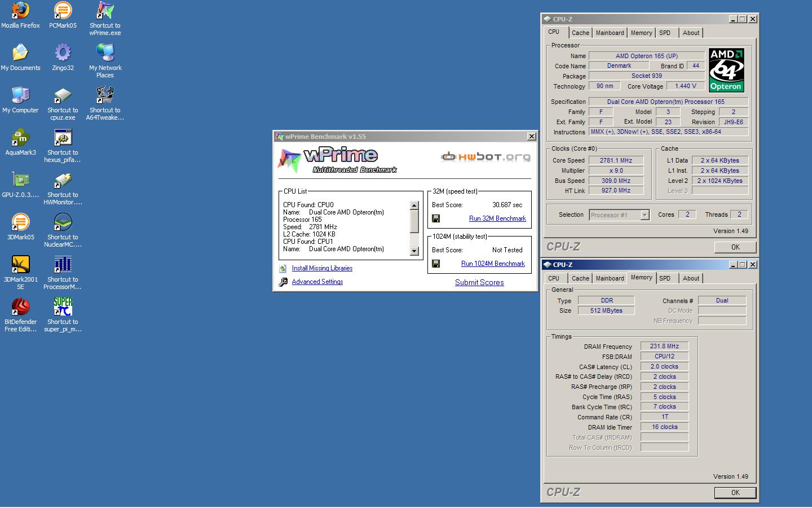Click the HT Link 927.0 MHz value
The width and height of the screenshot is (812, 508).
pos(616,191)
